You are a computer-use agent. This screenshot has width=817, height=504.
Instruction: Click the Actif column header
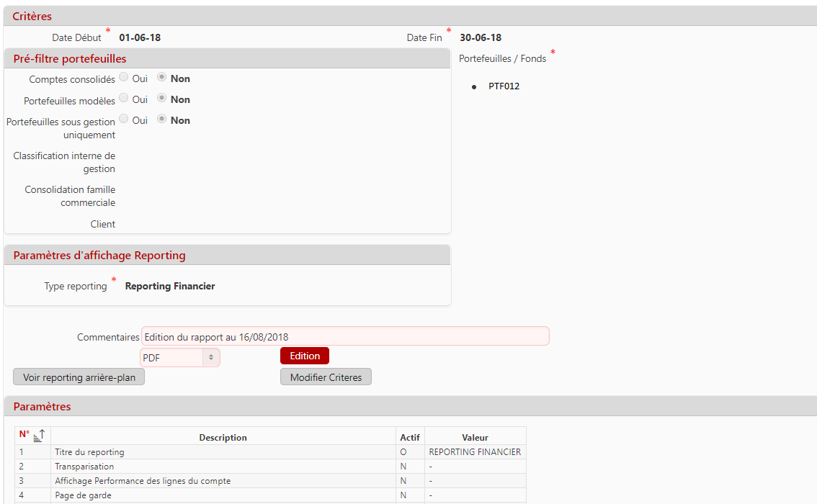point(408,437)
